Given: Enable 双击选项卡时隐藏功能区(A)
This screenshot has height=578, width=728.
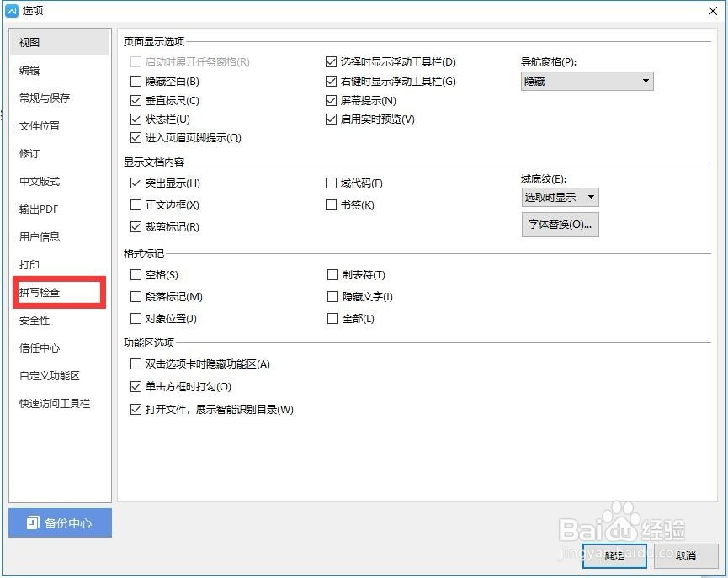Looking at the screenshot, I should tap(136, 363).
